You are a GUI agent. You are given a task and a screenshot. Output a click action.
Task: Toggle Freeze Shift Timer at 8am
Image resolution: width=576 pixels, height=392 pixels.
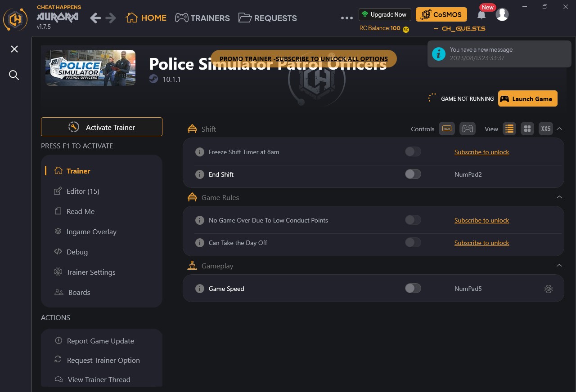[413, 151]
